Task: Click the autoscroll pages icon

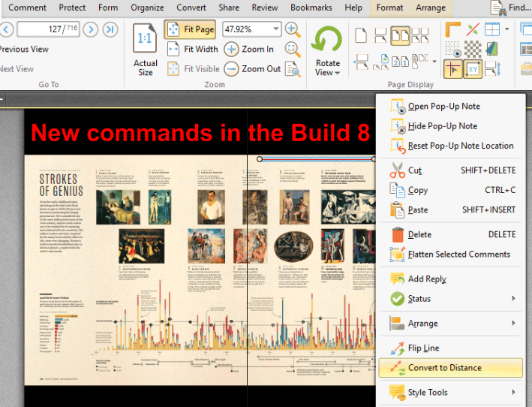Action: pos(492,69)
